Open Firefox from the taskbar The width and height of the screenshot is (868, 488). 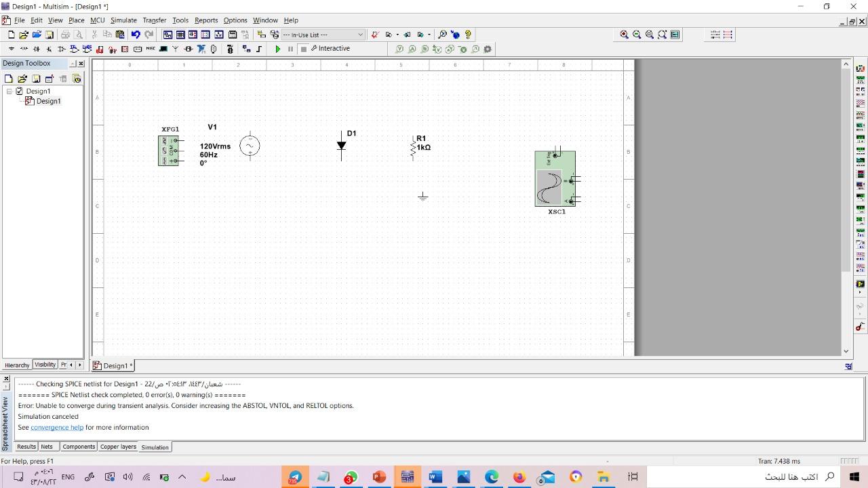519,477
